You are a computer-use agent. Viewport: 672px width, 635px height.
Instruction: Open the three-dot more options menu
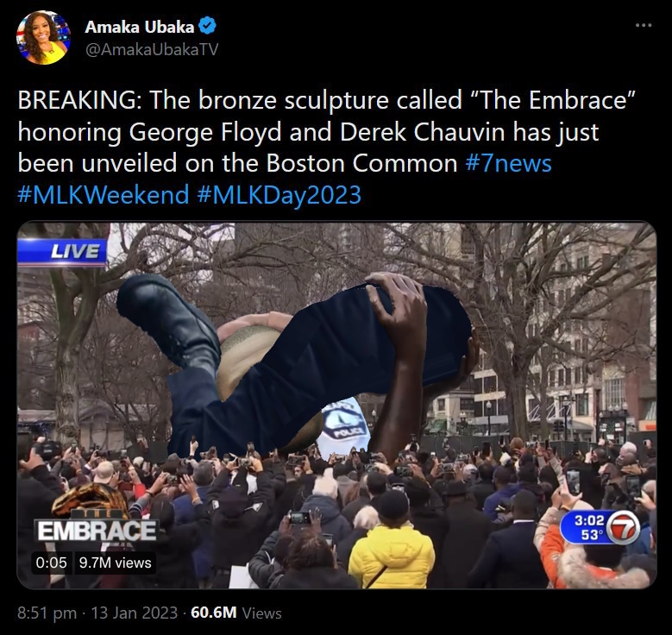644,26
